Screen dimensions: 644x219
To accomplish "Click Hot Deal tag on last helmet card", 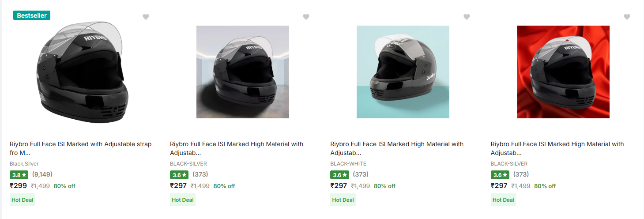I will click(503, 200).
